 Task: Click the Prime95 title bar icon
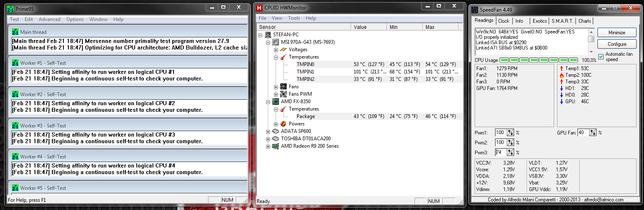9,8
